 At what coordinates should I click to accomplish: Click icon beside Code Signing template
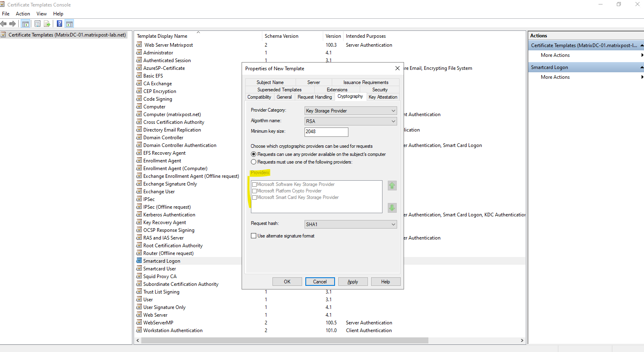(x=139, y=99)
